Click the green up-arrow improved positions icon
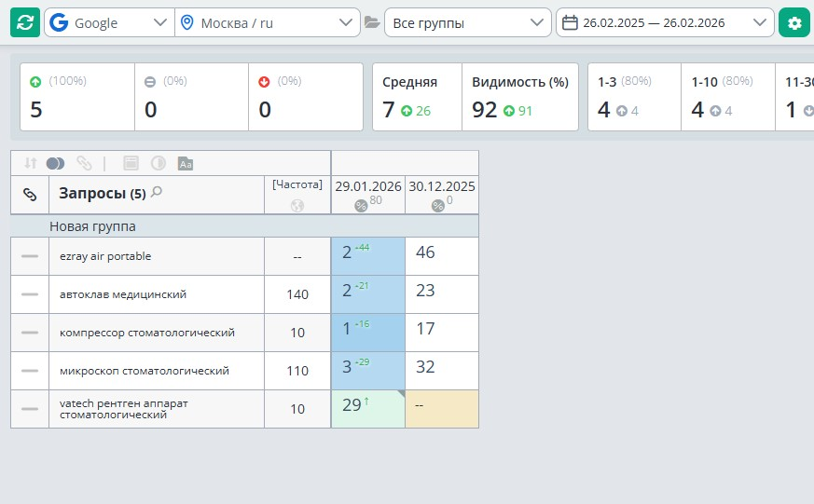Viewport: 814px width, 504px height. pyautogui.click(x=35, y=81)
